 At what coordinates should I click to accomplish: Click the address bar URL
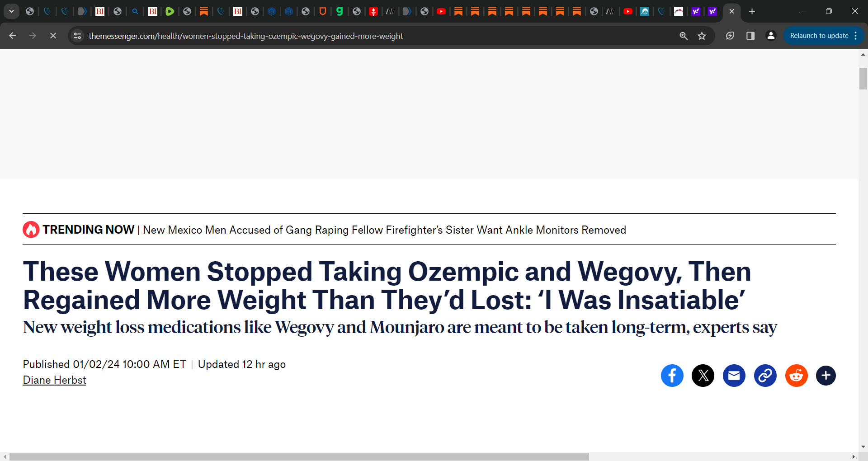click(245, 36)
